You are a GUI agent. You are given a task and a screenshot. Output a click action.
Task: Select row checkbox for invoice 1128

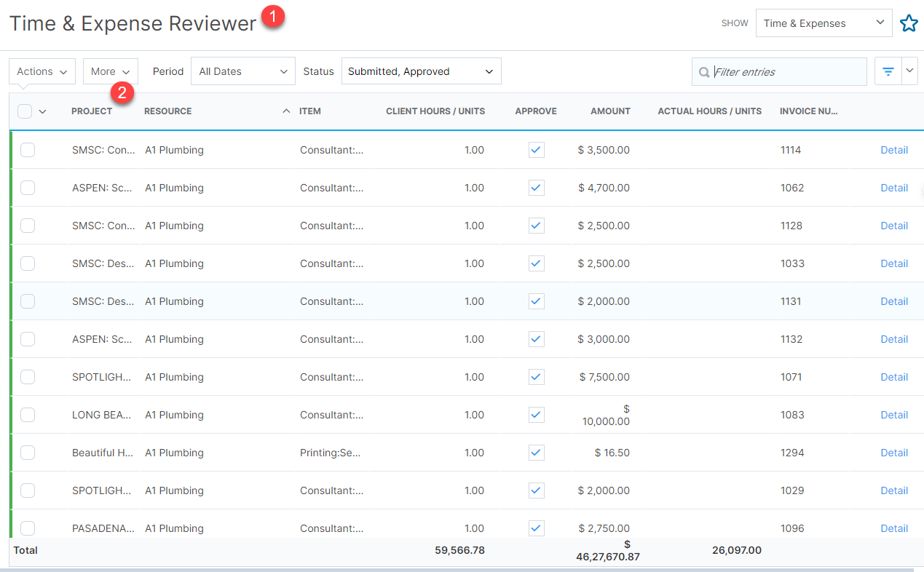coord(28,226)
